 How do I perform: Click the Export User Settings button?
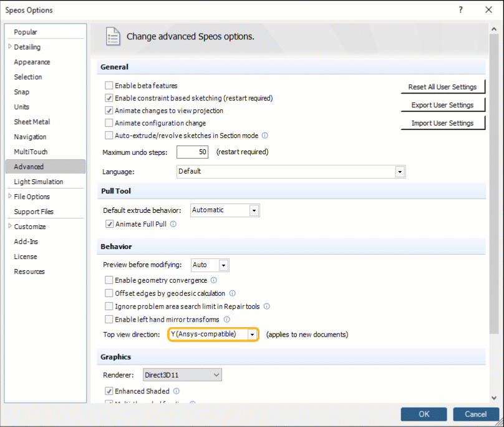click(x=443, y=105)
